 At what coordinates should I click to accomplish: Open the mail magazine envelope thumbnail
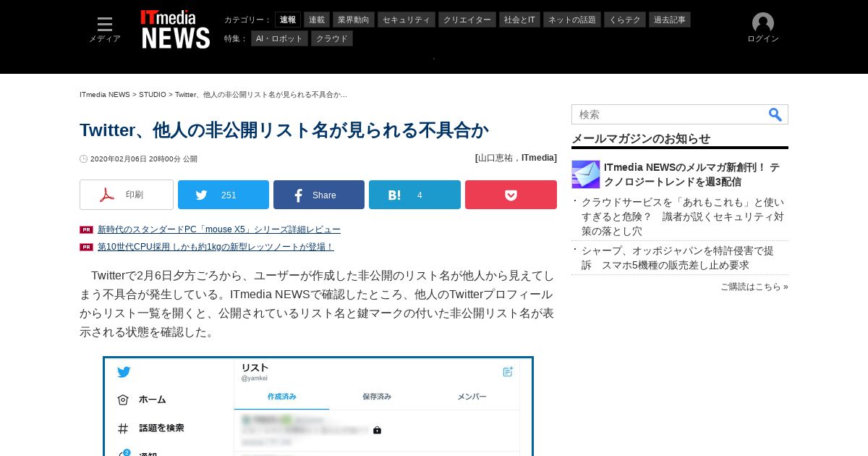pos(586,174)
